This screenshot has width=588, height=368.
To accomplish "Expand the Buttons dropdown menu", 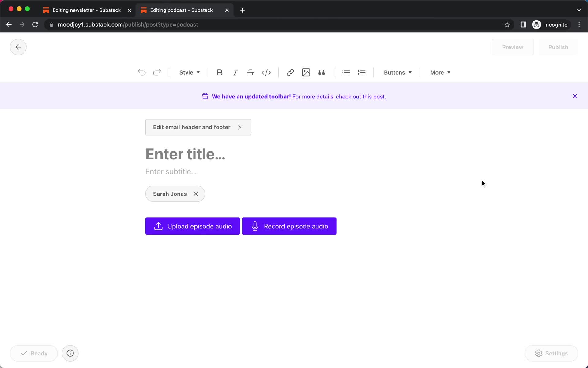I will coord(398,72).
